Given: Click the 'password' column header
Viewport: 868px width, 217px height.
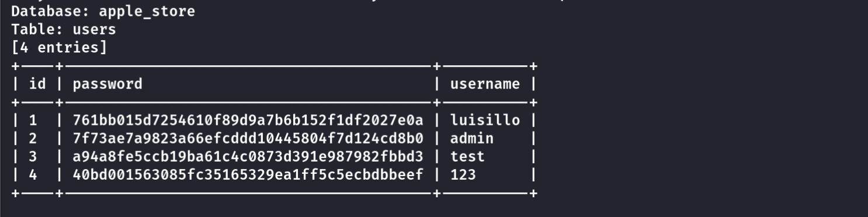Looking at the screenshot, I should pyautogui.click(x=107, y=85).
